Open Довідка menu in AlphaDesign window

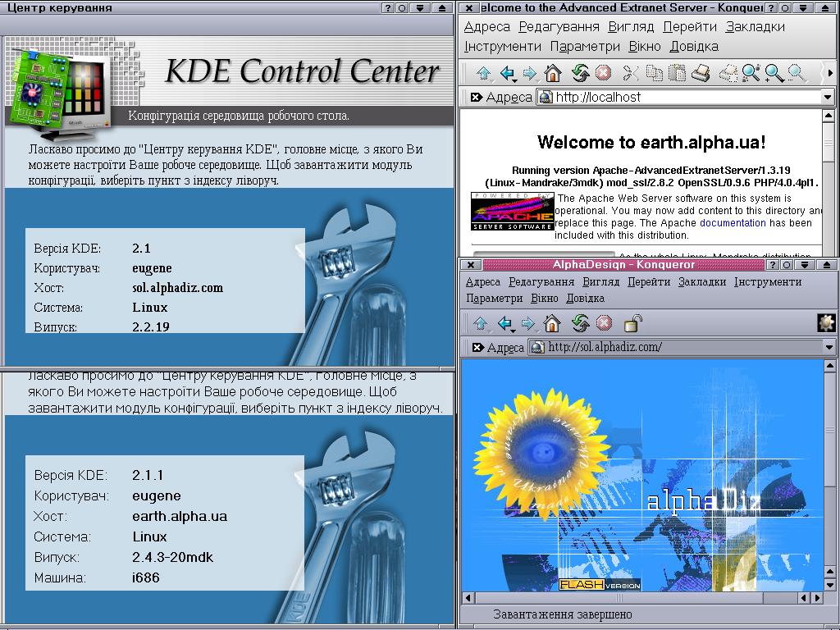coord(586,299)
